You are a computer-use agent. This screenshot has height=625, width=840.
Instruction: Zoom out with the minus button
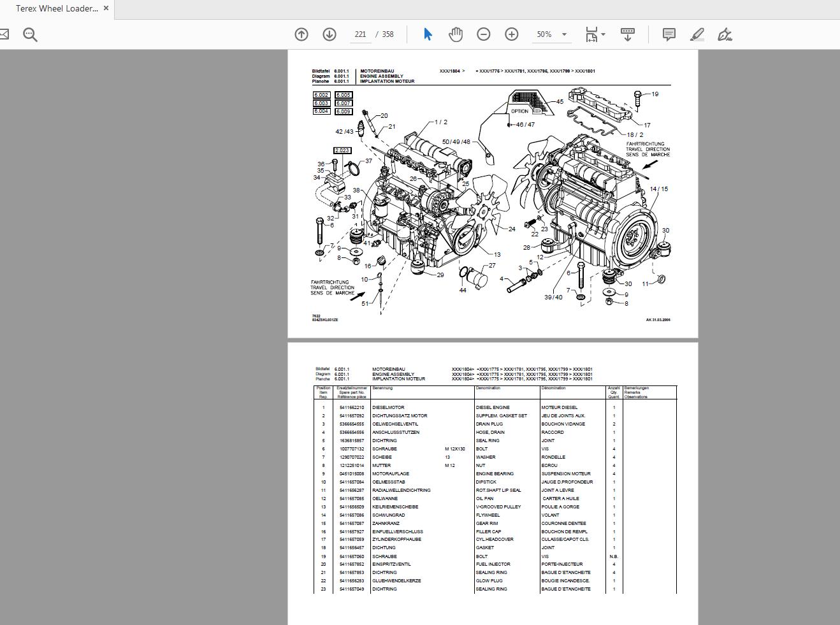tap(484, 34)
